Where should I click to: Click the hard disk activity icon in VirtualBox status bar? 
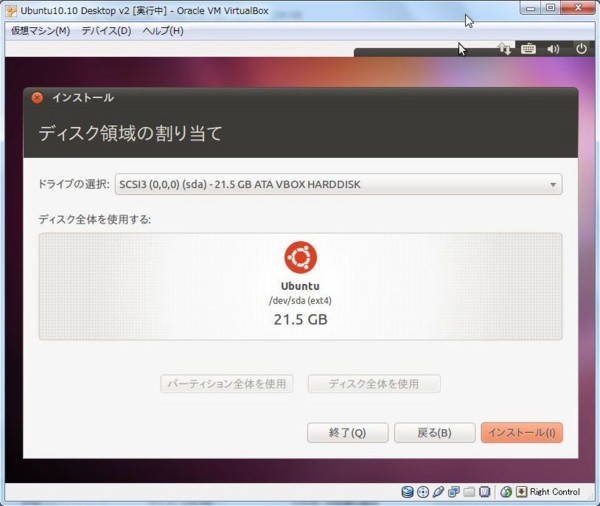point(407,492)
